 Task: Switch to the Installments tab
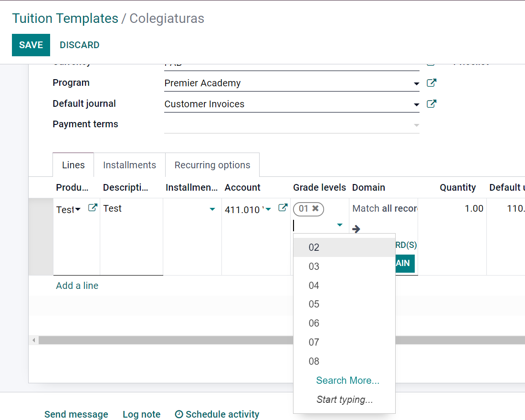pyautogui.click(x=129, y=165)
